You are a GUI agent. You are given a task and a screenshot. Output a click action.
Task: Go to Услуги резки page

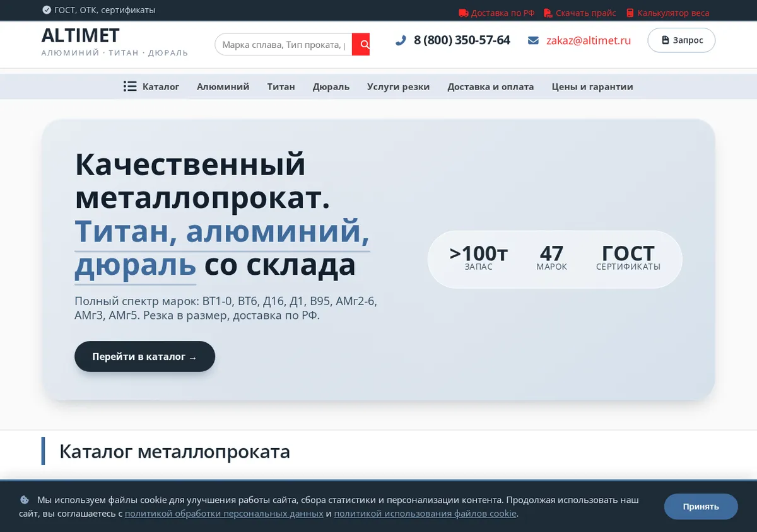click(x=398, y=87)
